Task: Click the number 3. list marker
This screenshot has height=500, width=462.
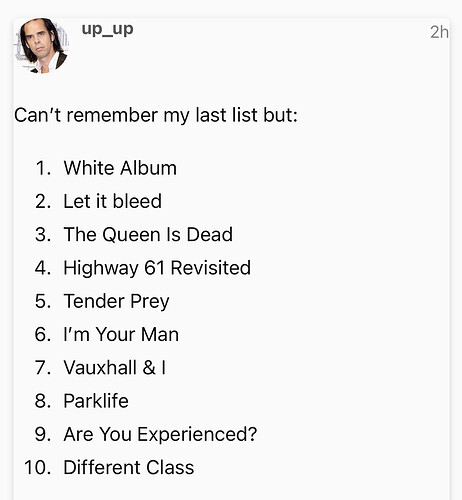Action: point(43,234)
